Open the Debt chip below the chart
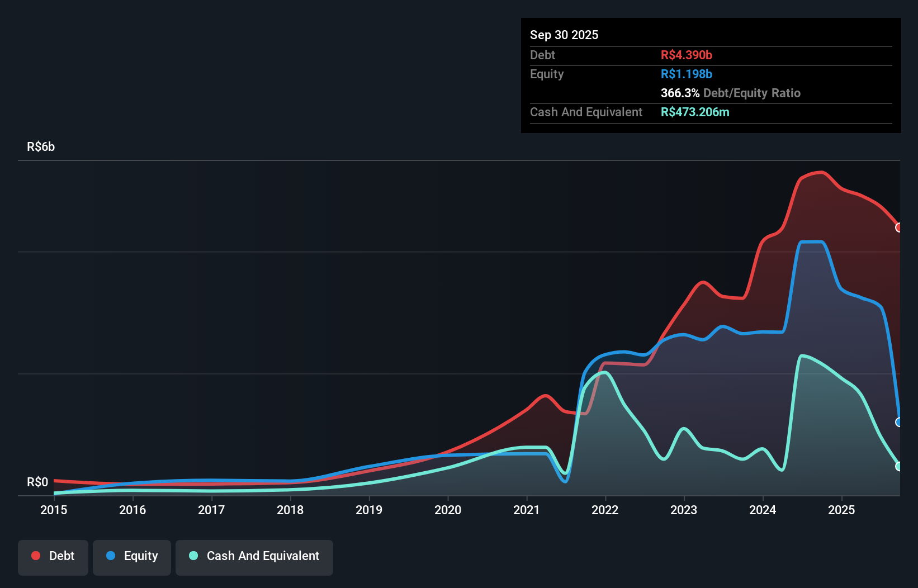Viewport: 918px width, 588px height. pyautogui.click(x=53, y=557)
